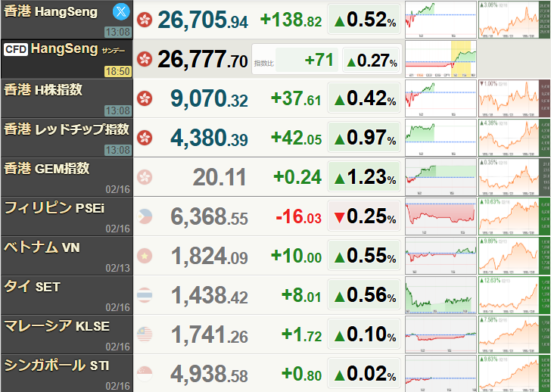The width and height of the screenshot is (551, 392).
Task: Click PSEi change value -16.03
Action: click(x=299, y=216)
